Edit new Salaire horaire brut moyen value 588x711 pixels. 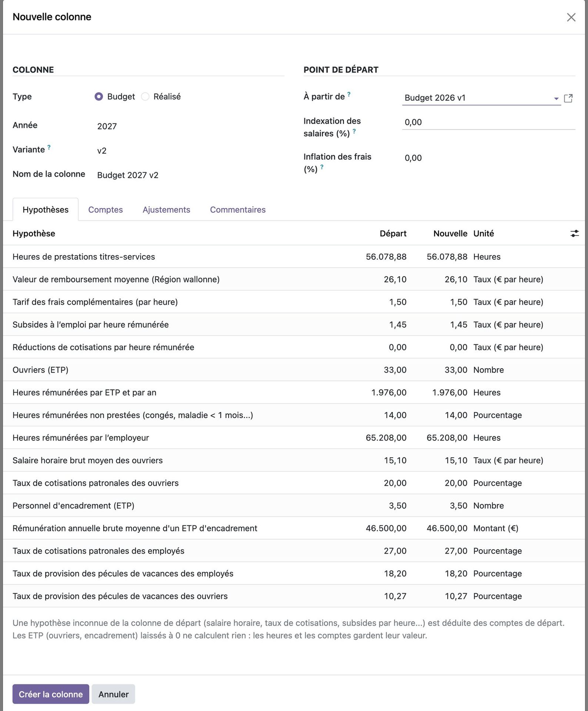[456, 460]
